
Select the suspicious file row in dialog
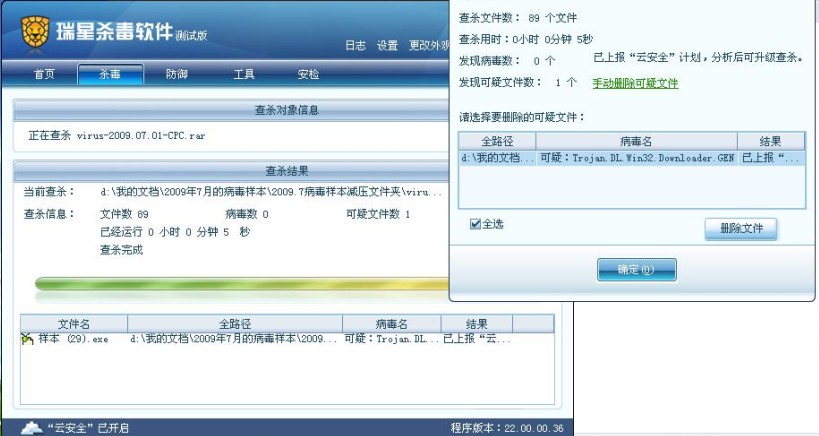(x=632, y=158)
